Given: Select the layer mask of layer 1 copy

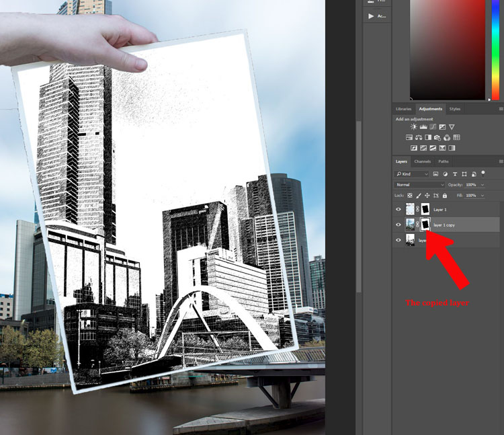Looking at the screenshot, I should click(425, 225).
